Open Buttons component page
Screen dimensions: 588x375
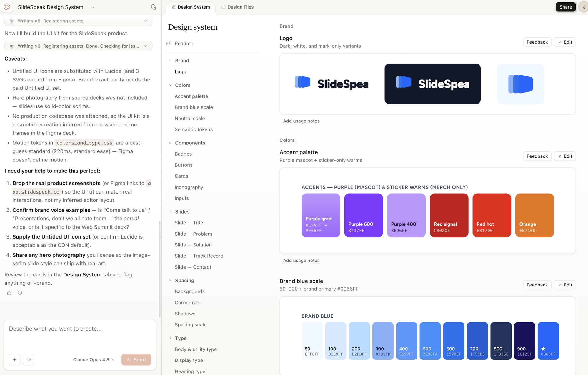pos(184,165)
